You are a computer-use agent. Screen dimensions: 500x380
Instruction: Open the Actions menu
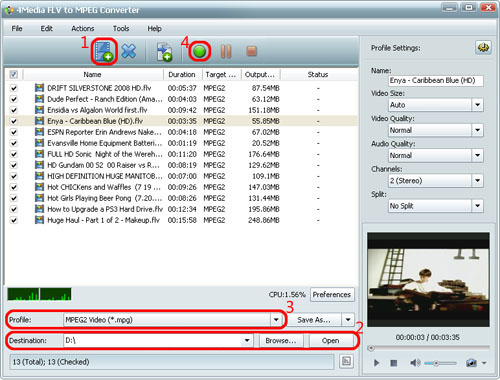click(83, 28)
